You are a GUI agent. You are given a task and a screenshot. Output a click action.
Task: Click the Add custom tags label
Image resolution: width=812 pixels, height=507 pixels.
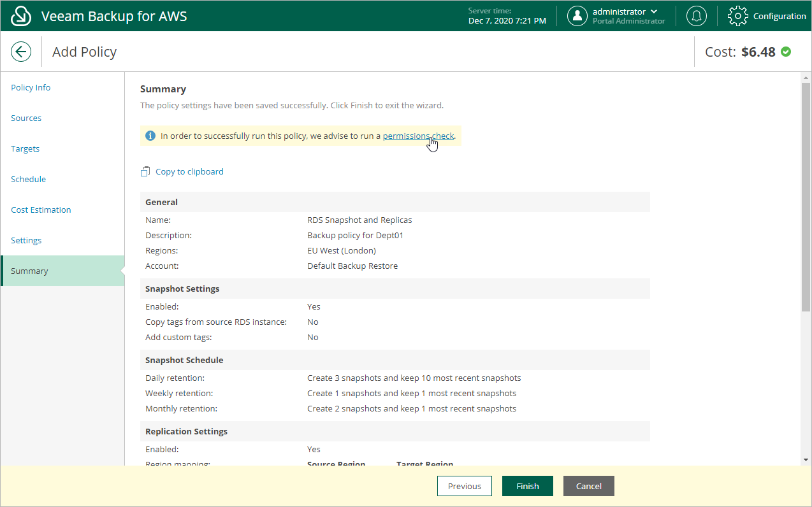click(178, 337)
